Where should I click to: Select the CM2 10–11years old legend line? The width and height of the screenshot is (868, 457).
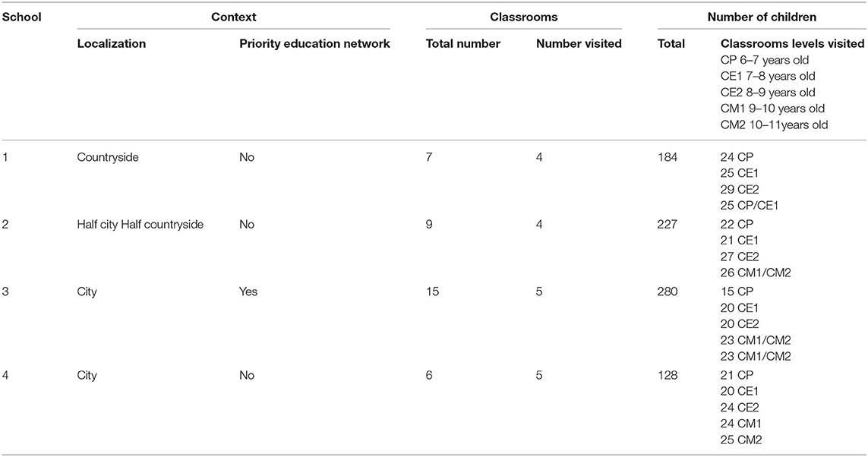(x=774, y=124)
